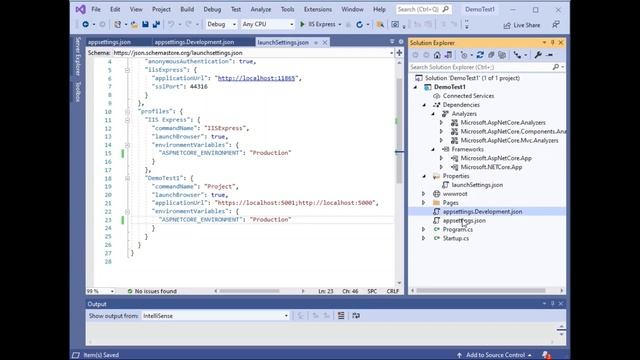Expand the wwwroot folder node
This screenshot has width=640, height=360.
point(424,194)
